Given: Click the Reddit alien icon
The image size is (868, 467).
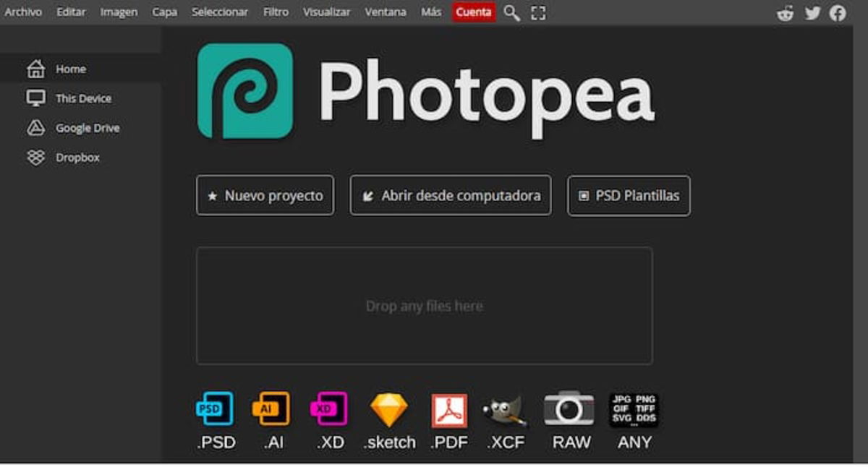Looking at the screenshot, I should (786, 12).
